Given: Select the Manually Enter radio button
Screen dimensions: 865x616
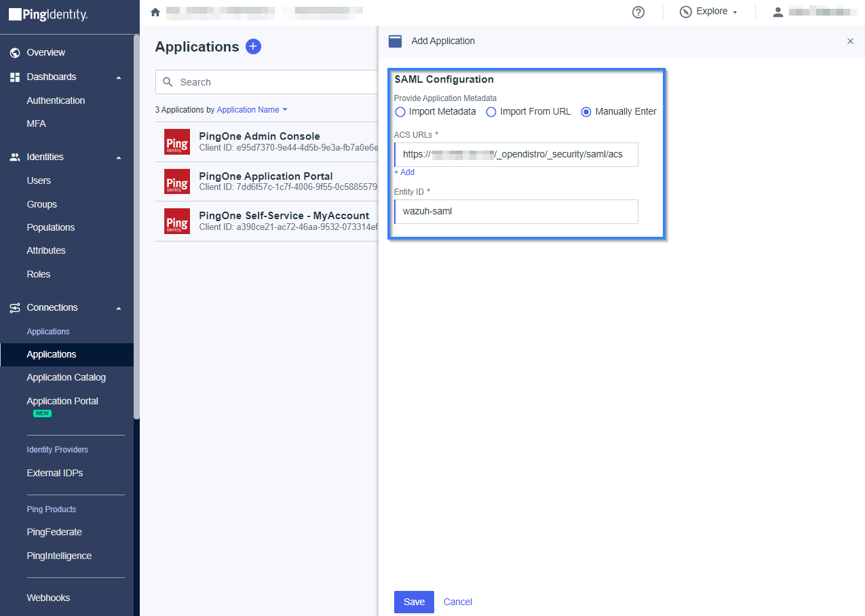Looking at the screenshot, I should click(x=586, y=112).
